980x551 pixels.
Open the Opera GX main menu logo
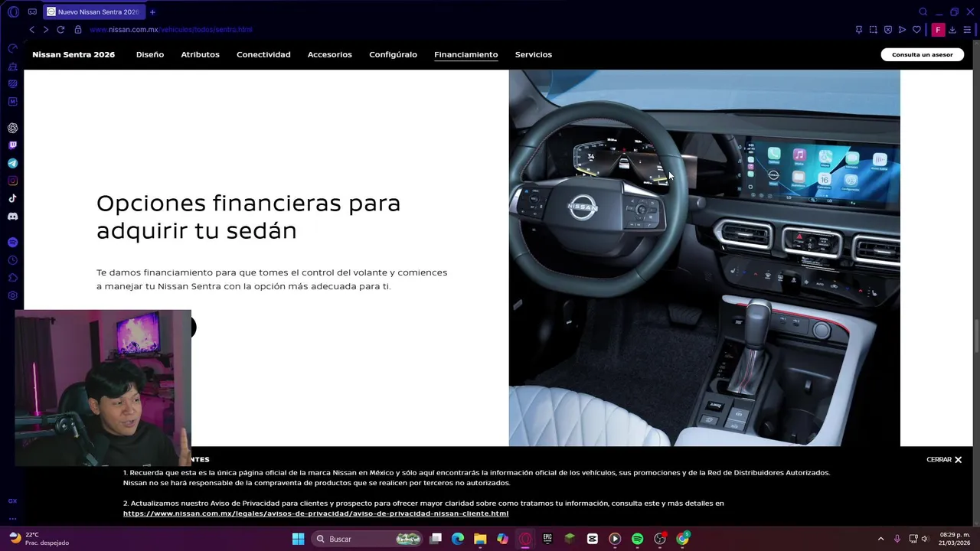pyautogui.click(x=13, y=11)
